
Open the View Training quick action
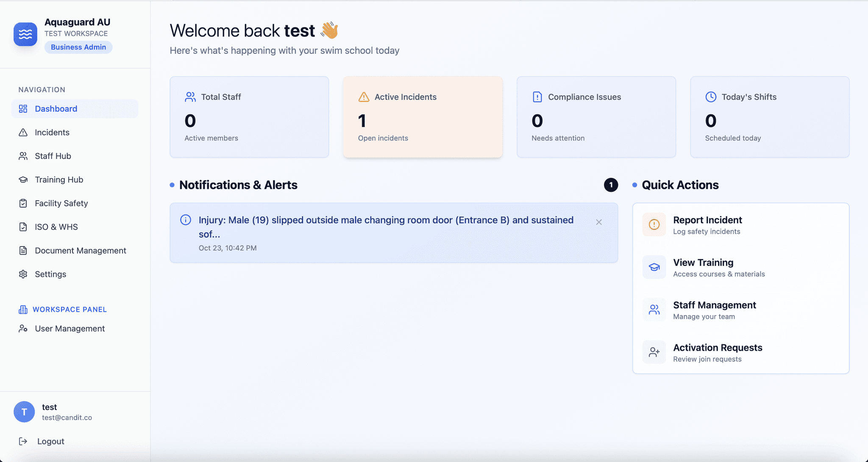[741, 267]
